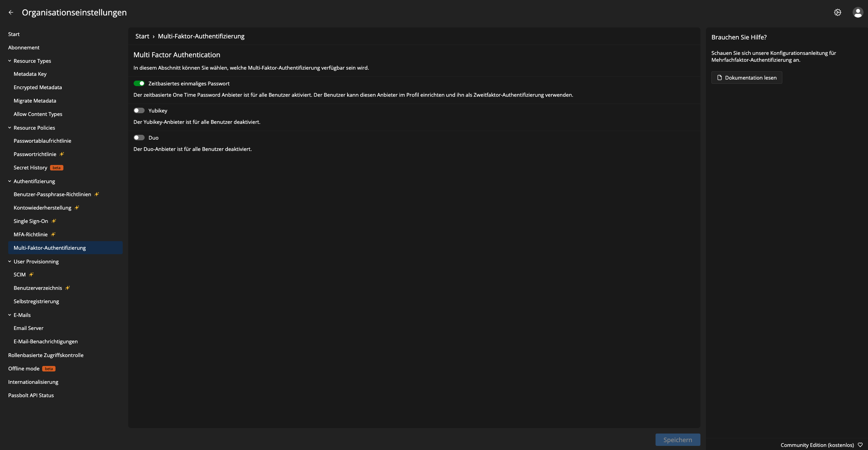Click the beta badge next to Offline mode
The image size is (868, 450).
click(49, 369)
